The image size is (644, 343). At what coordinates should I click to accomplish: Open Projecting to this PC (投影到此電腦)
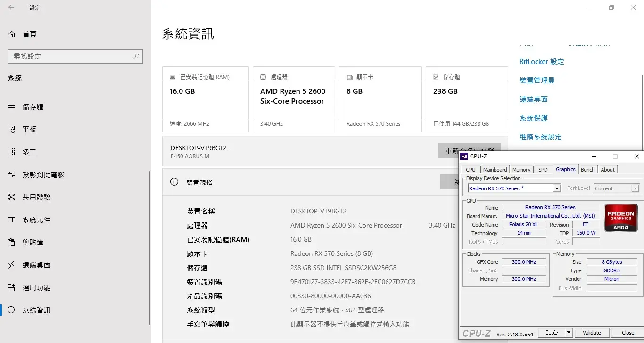(43, 174)
